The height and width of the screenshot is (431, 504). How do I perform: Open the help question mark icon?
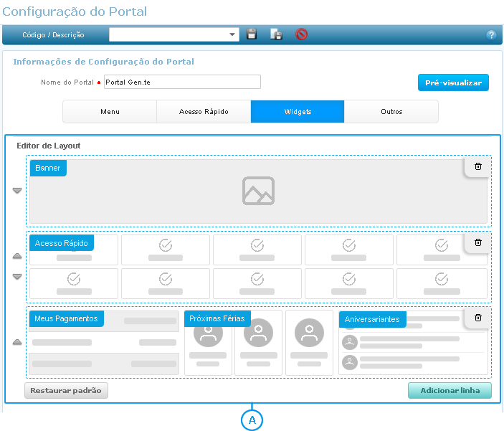pos(491,34)
